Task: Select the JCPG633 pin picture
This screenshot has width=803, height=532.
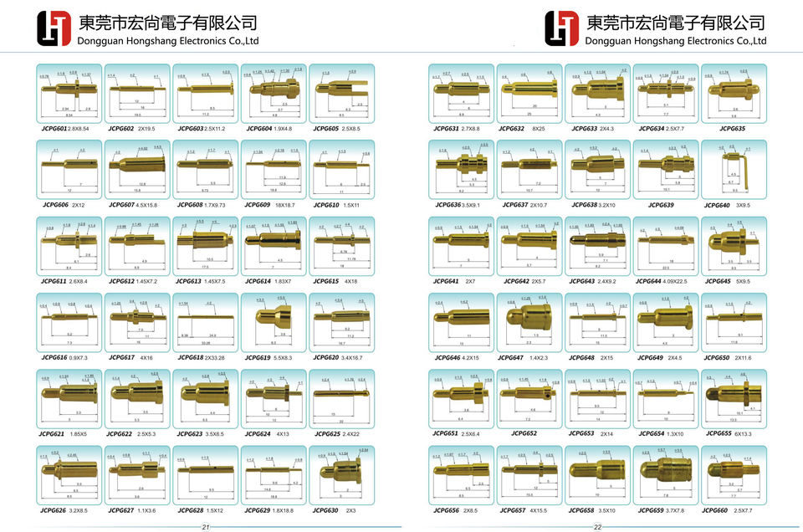Action: (597, 94)
